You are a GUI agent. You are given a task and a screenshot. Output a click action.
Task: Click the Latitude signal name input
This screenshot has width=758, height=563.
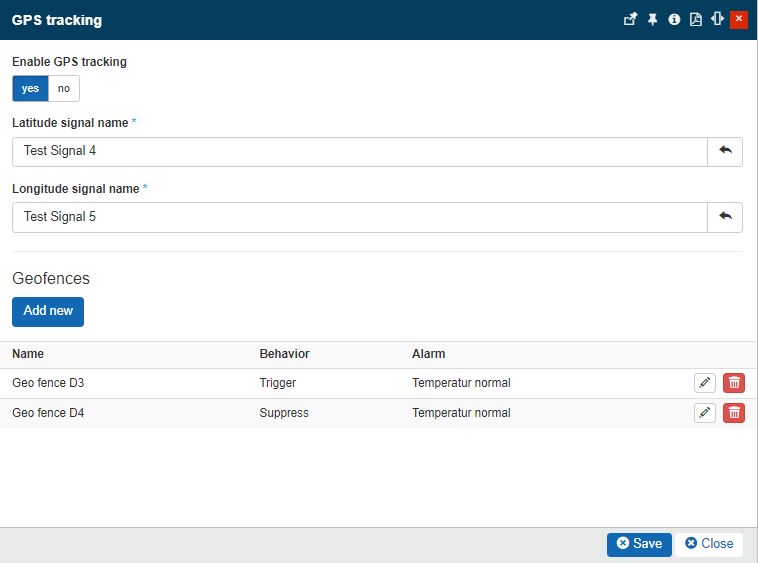[360, 152]
